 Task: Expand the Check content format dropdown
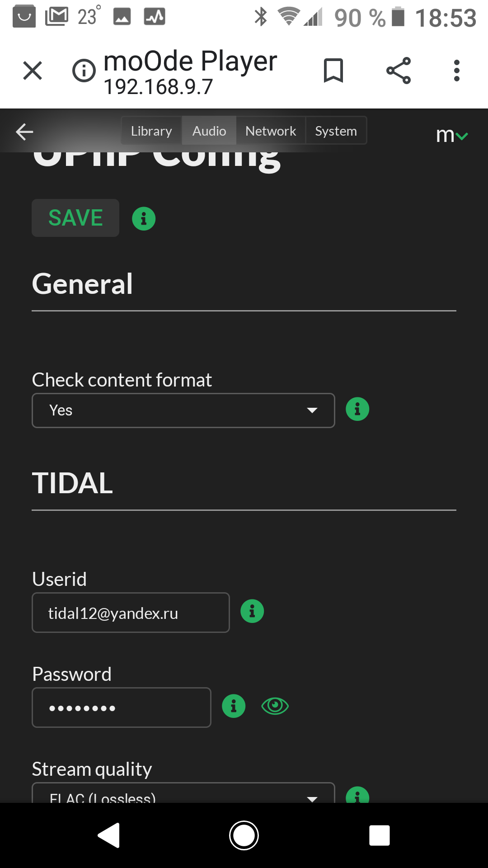click(183, 410)
